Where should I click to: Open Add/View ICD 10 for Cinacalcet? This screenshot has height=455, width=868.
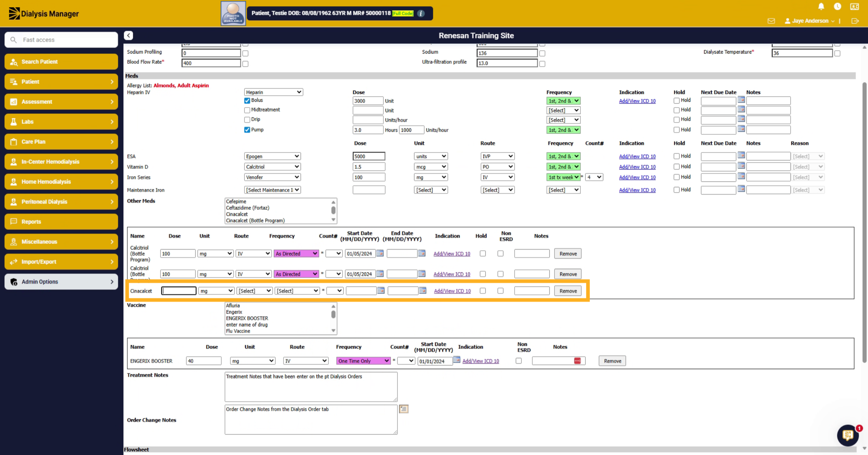pyautogui.click(x=452, y=291)
